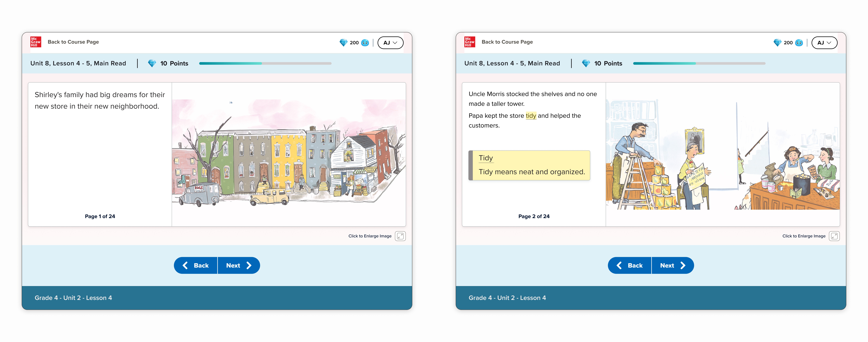Click the neighborhood street illustration
Screen dimensions: 868x342
pyautogui.click(x=289, y=153)
